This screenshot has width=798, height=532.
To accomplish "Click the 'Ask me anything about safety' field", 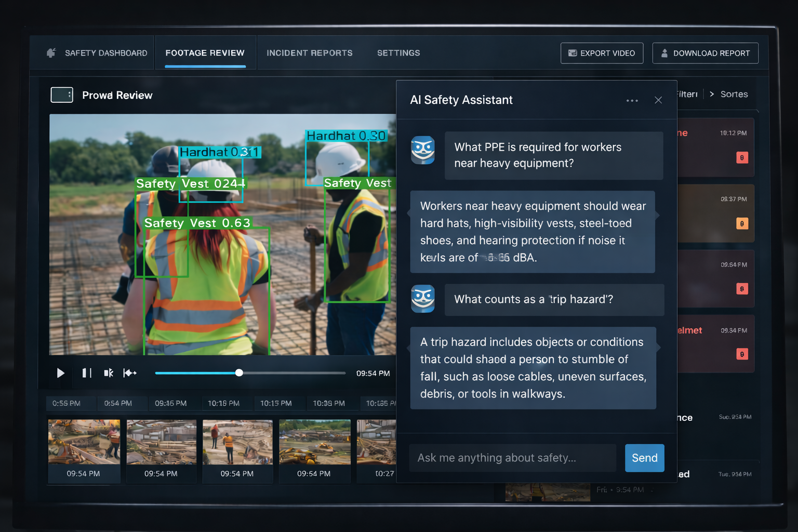I will click(x=512, y=458).
